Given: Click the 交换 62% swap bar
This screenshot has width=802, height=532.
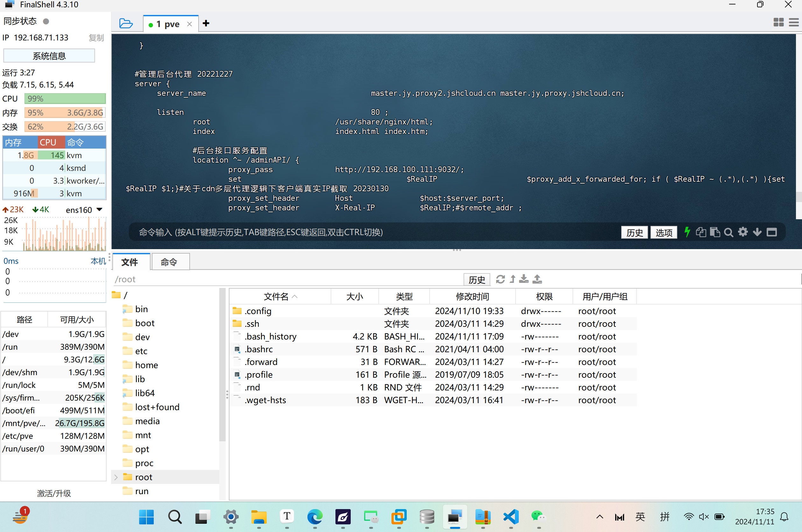Looking at the screenshot, I should click(x=65, y=127).
